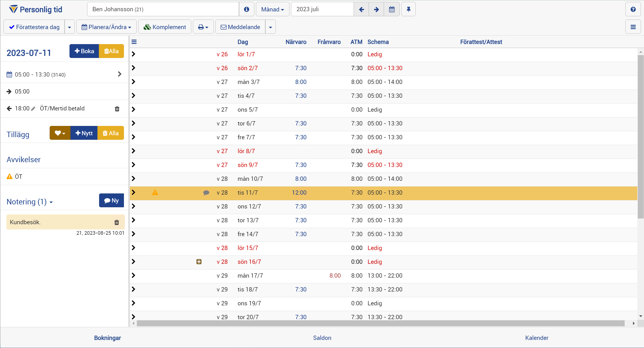644x348 pixels.
Task: Click the Alla delete button in Tillägg
Action: point(111,133)
